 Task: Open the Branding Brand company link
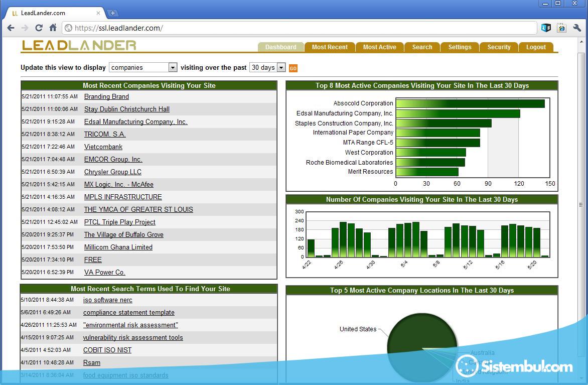coord(106,96)
